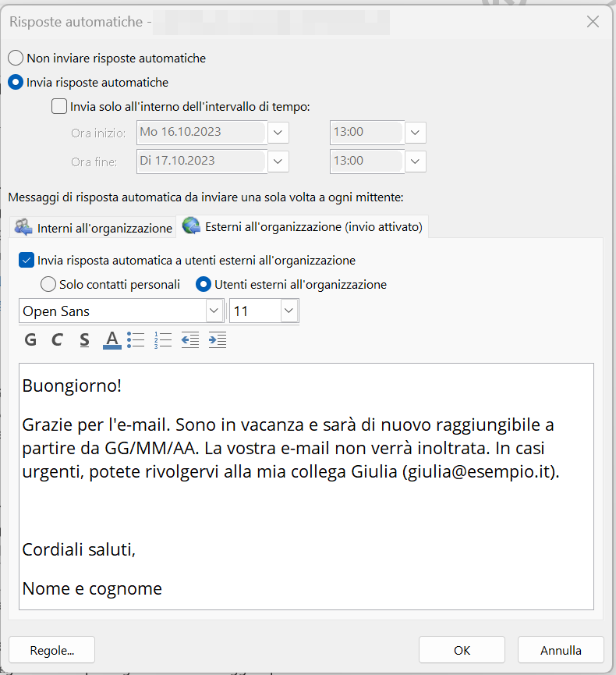
Task: Click the giulia@esempio.it address in message
Action: pos(478,472)
